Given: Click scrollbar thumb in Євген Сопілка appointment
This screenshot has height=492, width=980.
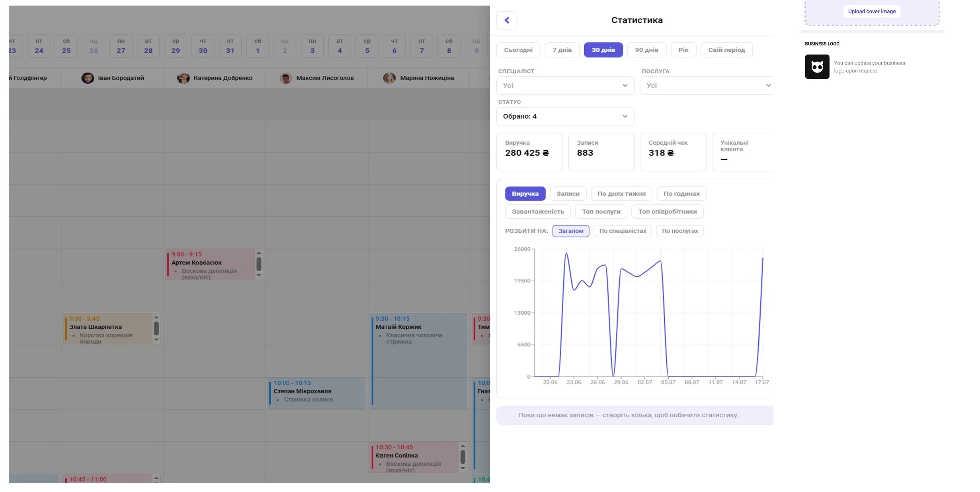Looking at the screenshot, I should (463, 457).
